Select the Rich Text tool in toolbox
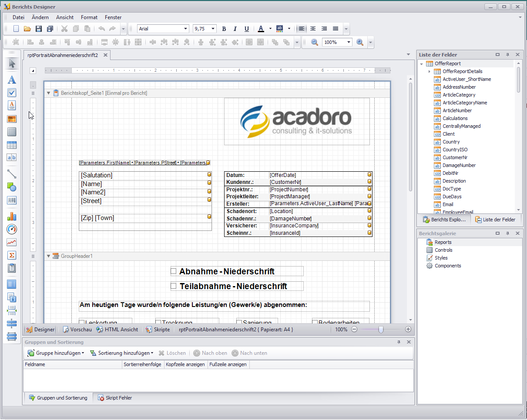Viewport: 527px width, 420px height. pos(12,106)
